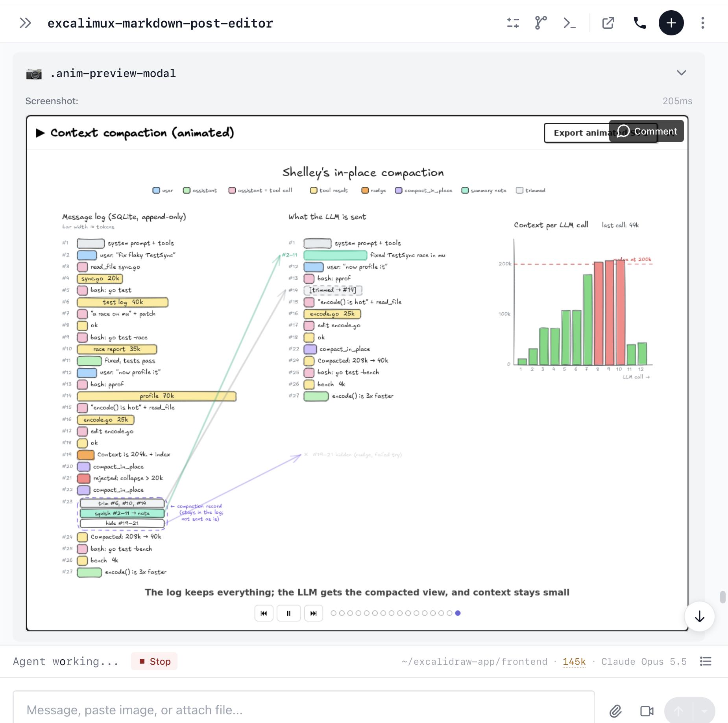Click the Comment overlay button
The height and width of the screenshot is (723, 728).
[647, 131]
